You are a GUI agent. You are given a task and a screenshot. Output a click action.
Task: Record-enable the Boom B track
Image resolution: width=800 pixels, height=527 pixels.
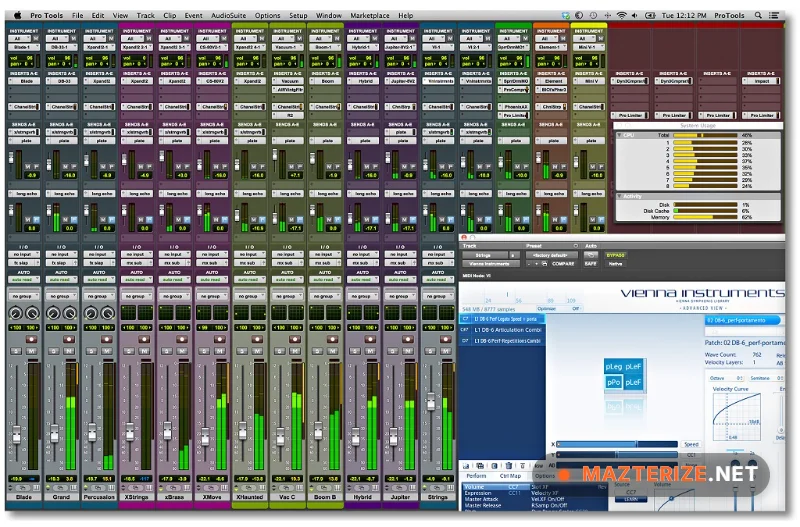(x=333, y=339)
